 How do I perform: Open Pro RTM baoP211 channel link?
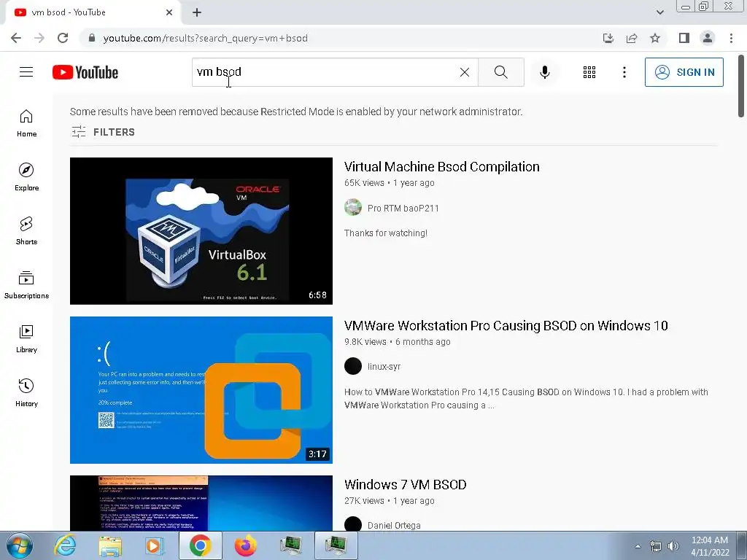(403, 208)
